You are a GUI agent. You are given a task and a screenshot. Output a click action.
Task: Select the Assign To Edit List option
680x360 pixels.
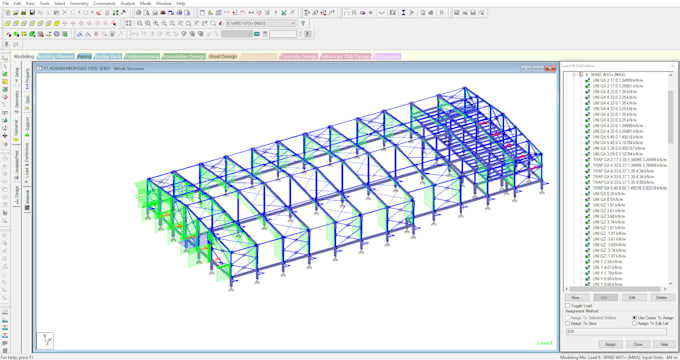pos(634,324)
